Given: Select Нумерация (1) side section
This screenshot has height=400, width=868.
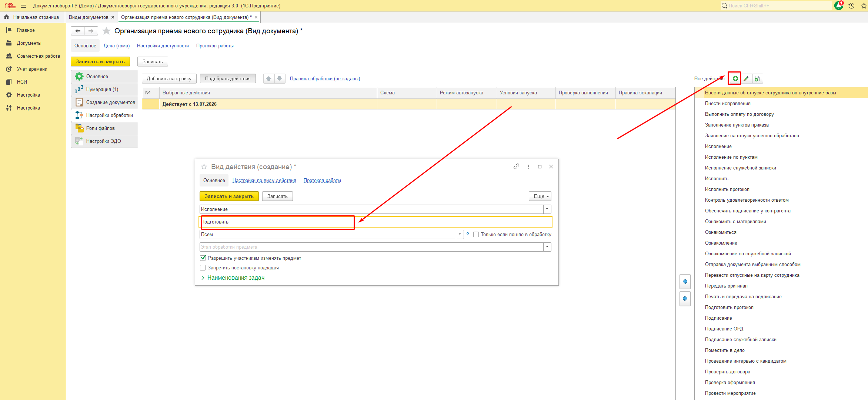Looking at the screenshot, I should coord(104,89).
